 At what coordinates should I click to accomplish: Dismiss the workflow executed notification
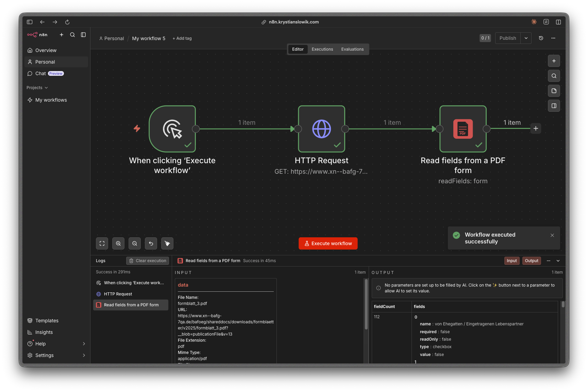click(x=552, y=235)
